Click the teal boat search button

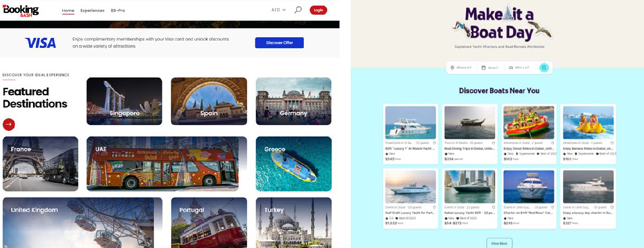point(544,68)
